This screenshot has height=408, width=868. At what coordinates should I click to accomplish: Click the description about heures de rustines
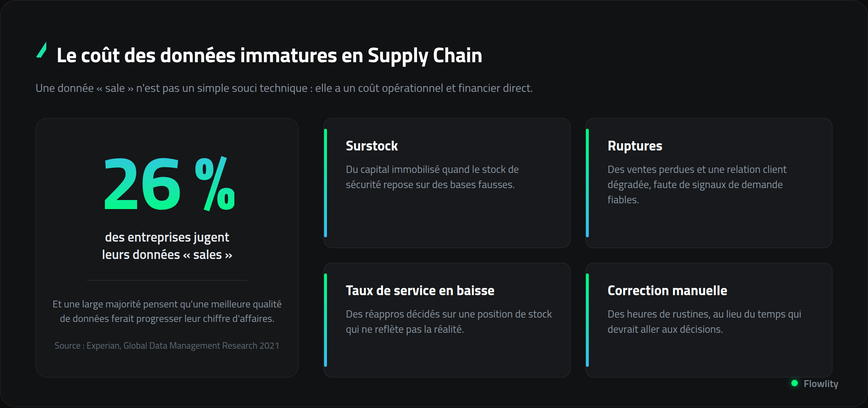[704, 322]
